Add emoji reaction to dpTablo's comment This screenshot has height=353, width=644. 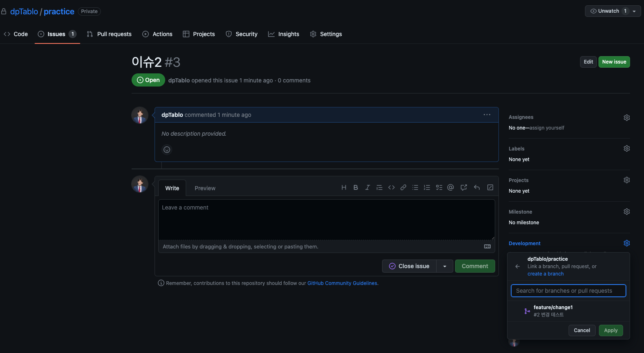167,150
